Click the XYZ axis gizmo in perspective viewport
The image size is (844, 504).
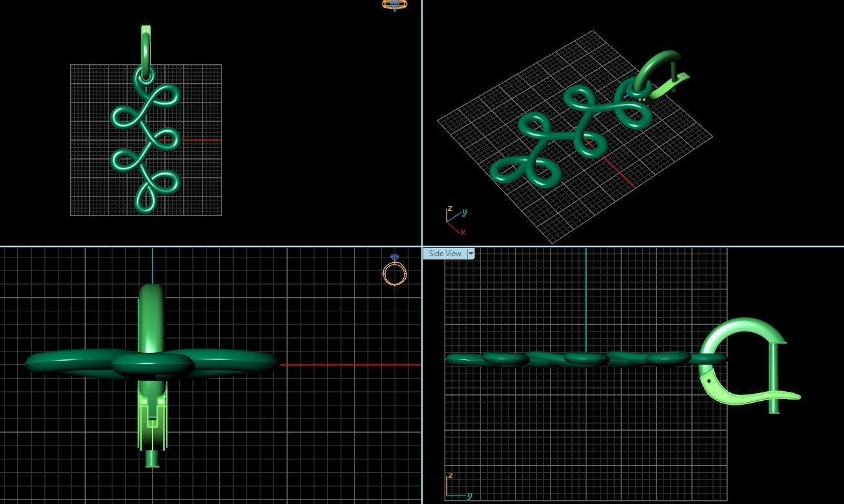(456, 221)
